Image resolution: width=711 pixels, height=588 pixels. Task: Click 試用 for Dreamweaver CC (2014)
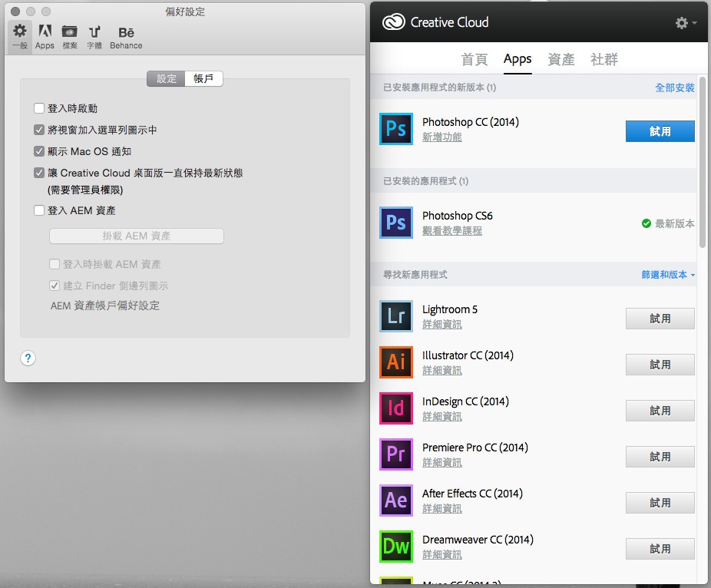click(660, 549)
